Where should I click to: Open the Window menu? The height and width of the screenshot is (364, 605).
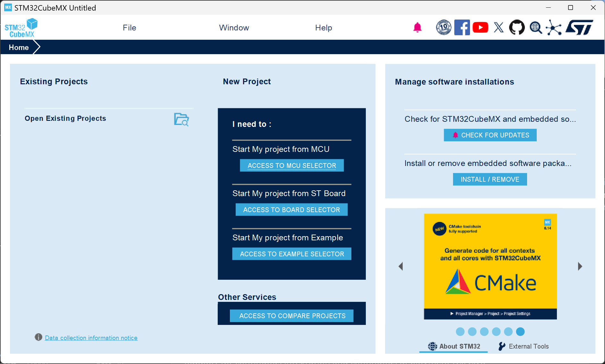pyautogui.click(x=234, y=28)
